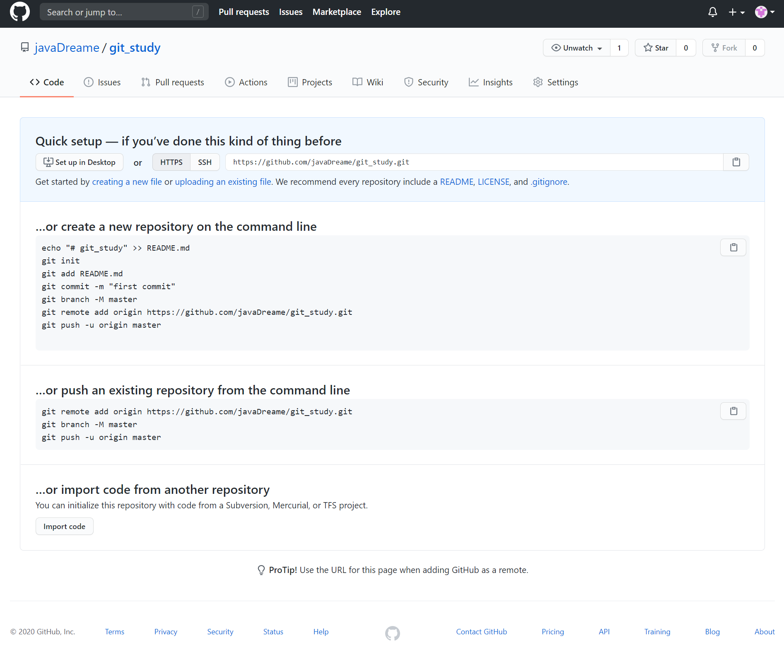The image size is (784, 672).
Task: View the forks count 0
Action: tap(755, 48)
